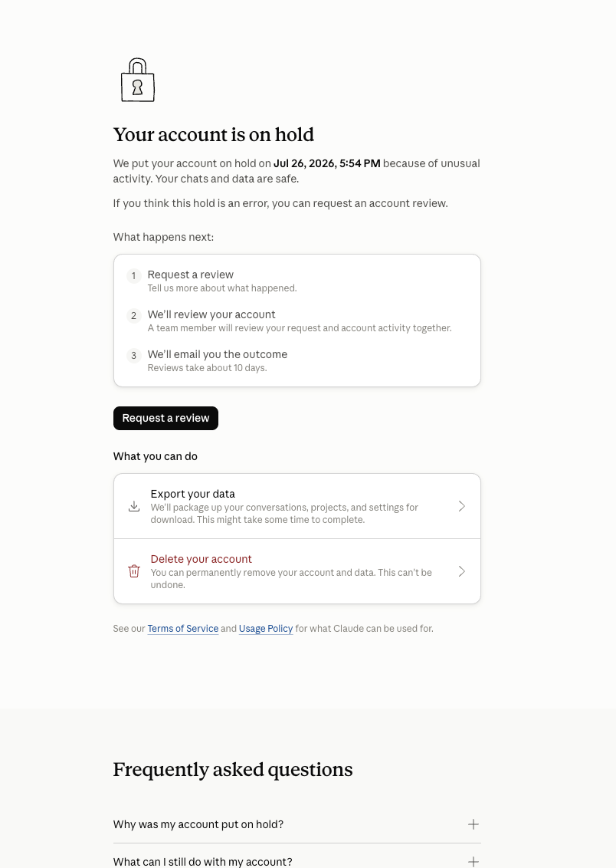The image size is (616, 868).
Task: Click the Request a review step title
Action: pos(191,275)
